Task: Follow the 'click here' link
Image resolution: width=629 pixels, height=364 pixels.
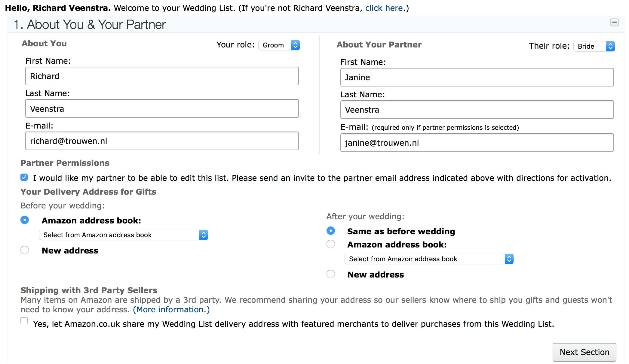Action: (x=384, y=8)
